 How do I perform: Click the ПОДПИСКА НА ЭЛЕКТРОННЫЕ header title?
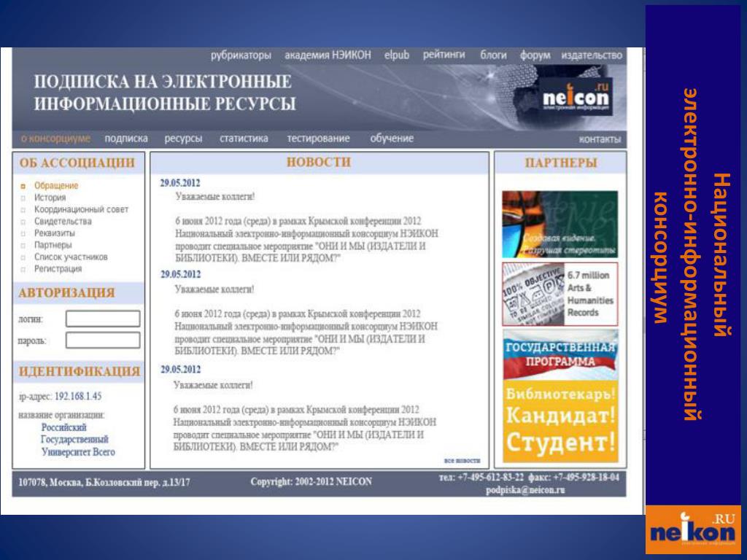163,82
